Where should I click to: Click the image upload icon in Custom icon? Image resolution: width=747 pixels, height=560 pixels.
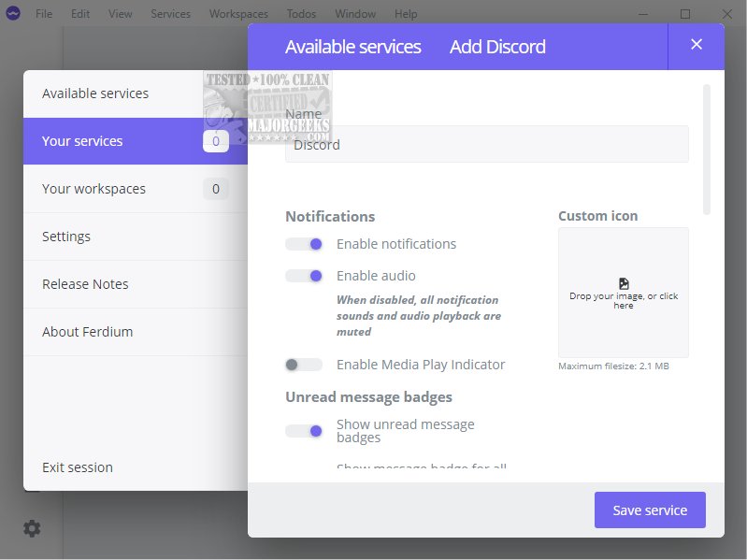624,283
